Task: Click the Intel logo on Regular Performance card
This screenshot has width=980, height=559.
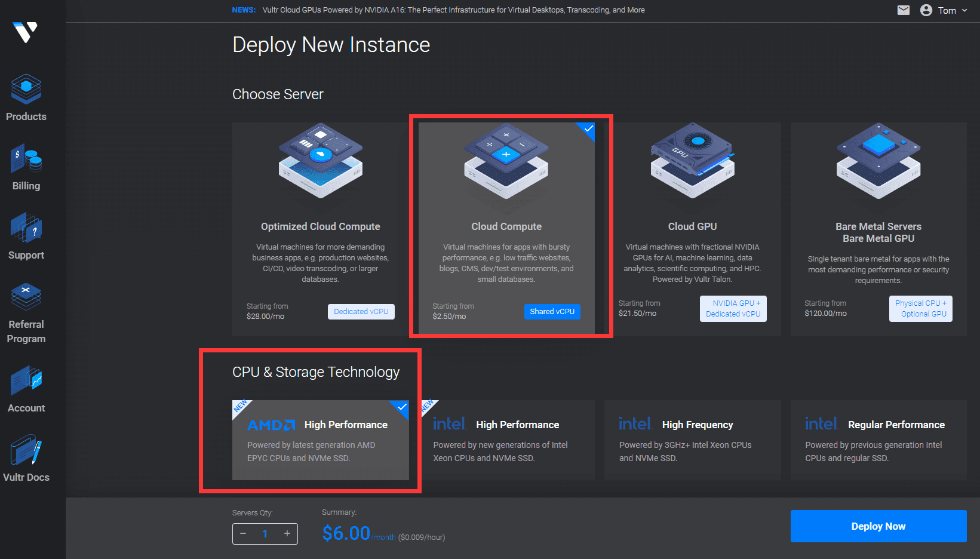Action: [822, 423]
